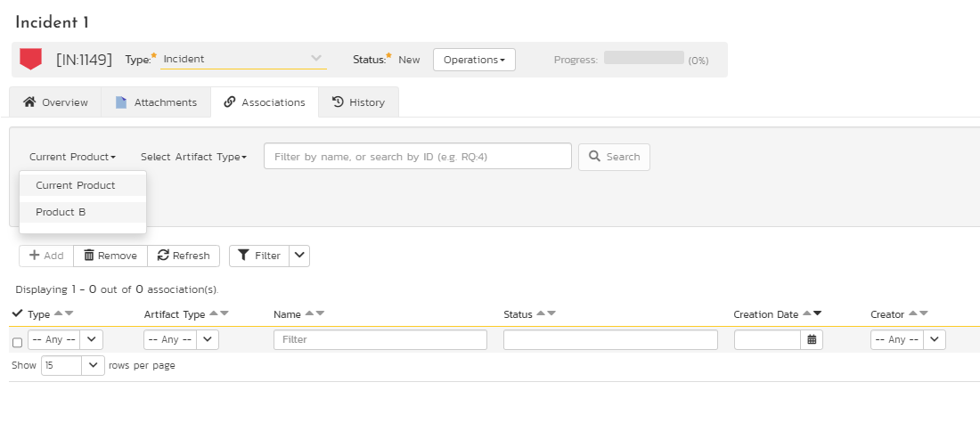The height and width of the screenshot is (423, 980).
Task: Sort Artifact Type column descending arrow
Action: 225,313
